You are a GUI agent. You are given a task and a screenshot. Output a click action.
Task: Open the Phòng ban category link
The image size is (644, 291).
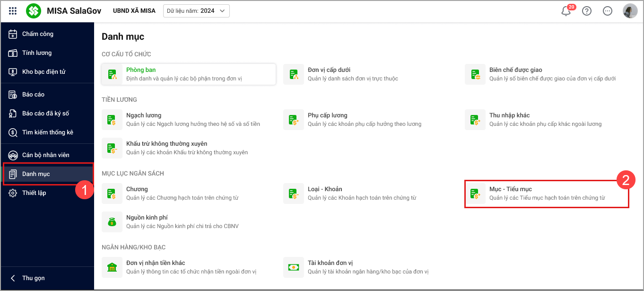[141, 70]
